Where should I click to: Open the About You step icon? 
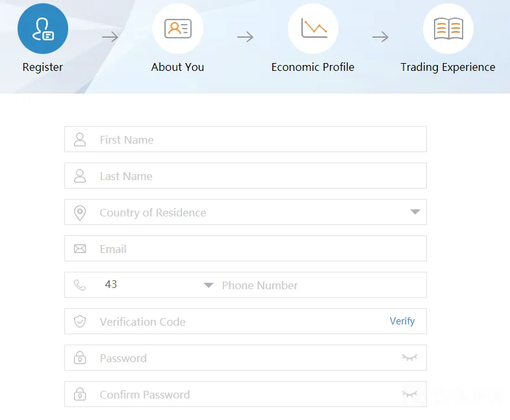click(178, 29)
